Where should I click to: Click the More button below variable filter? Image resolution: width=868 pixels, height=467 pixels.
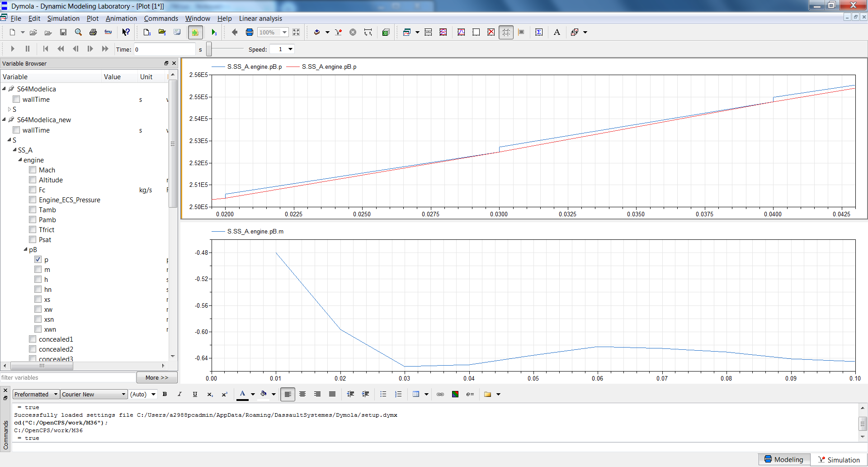(x=156, y=377)
